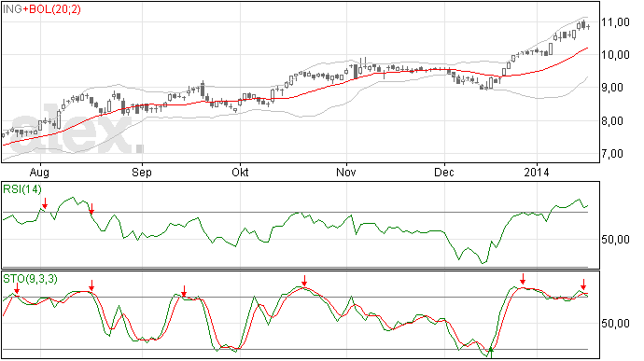
Task: Click the 11,00 price axis label
Action: pos(616,22)
